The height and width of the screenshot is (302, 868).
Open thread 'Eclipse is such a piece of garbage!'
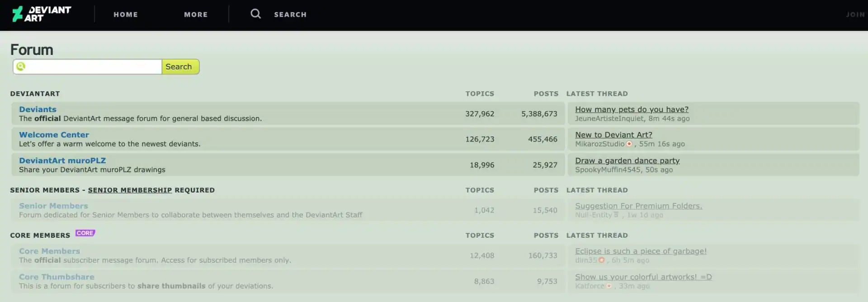point(641,251)
